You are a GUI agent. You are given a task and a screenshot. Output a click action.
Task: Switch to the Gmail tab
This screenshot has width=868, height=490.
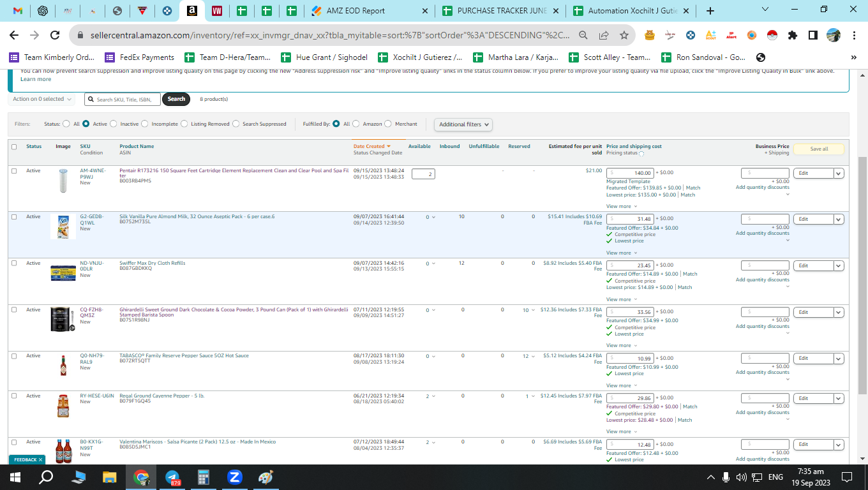click(18, 11)
